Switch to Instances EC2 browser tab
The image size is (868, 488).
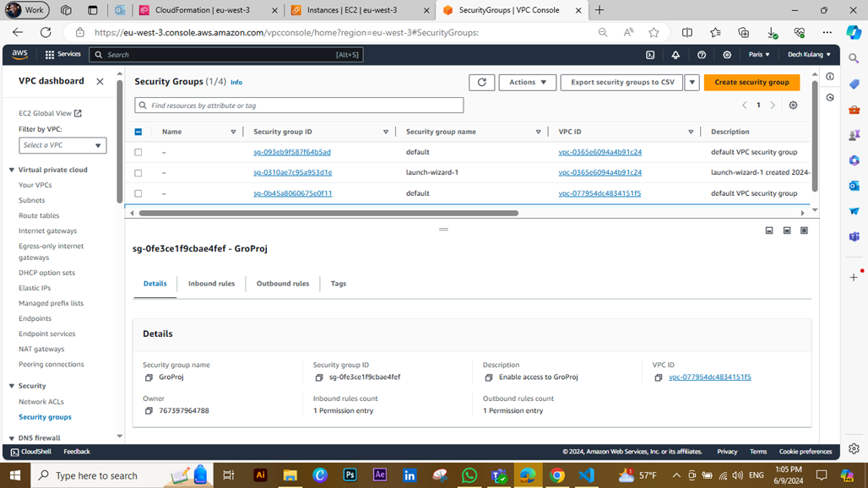tap(360, 10)
